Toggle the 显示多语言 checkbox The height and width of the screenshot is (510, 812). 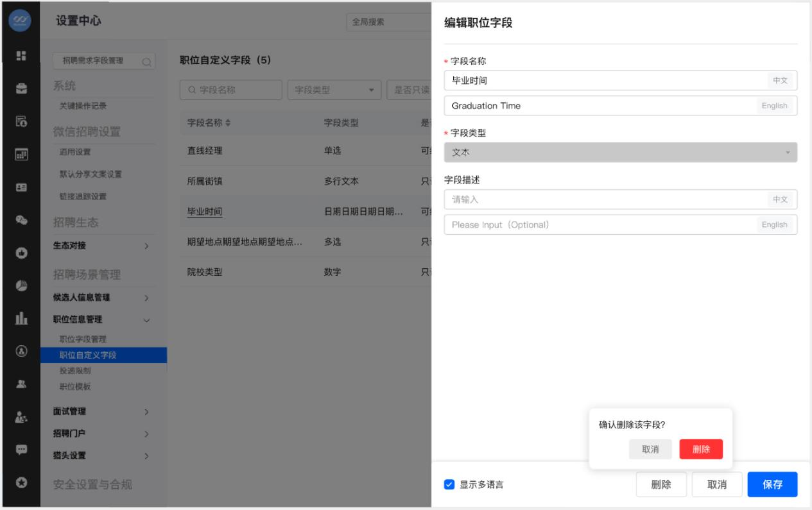[x=449, y=485]
